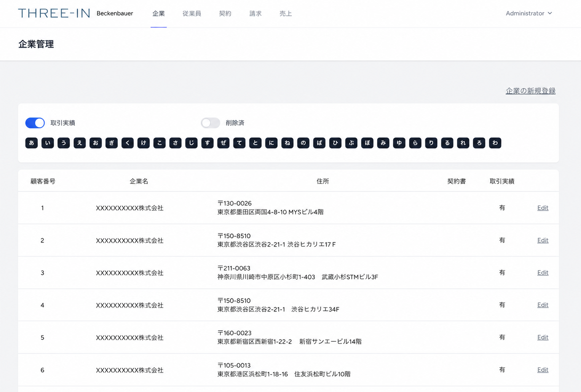Filter companies by ろ

(x=479, y=143)
